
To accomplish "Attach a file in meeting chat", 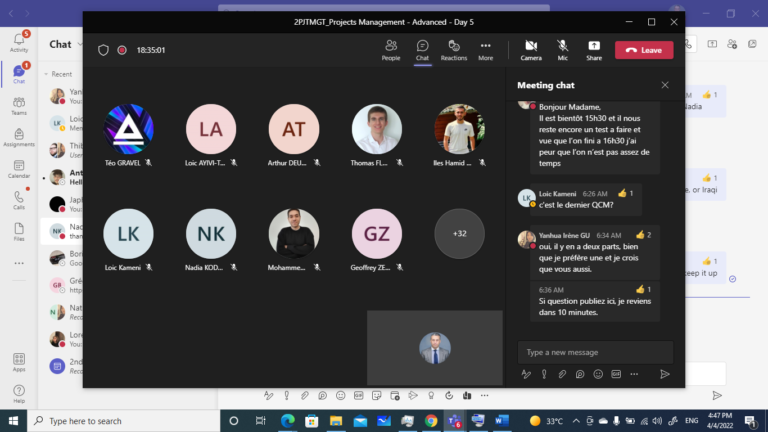I will pos(562,374).
